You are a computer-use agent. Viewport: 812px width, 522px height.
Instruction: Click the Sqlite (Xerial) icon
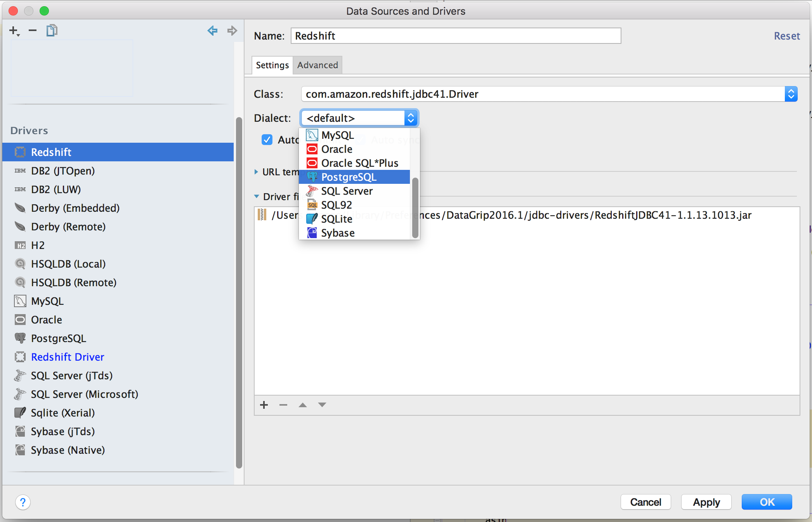[x=20, y=413]
